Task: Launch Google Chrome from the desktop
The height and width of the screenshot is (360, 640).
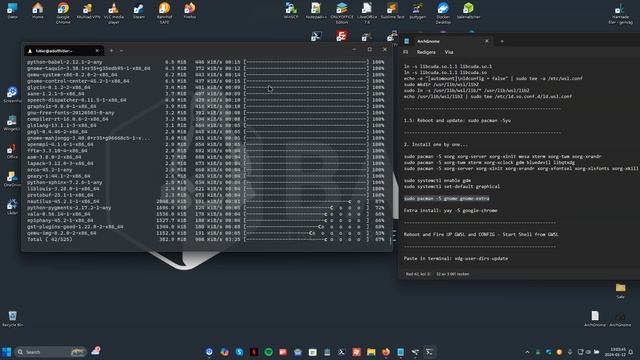Action: 63,13
